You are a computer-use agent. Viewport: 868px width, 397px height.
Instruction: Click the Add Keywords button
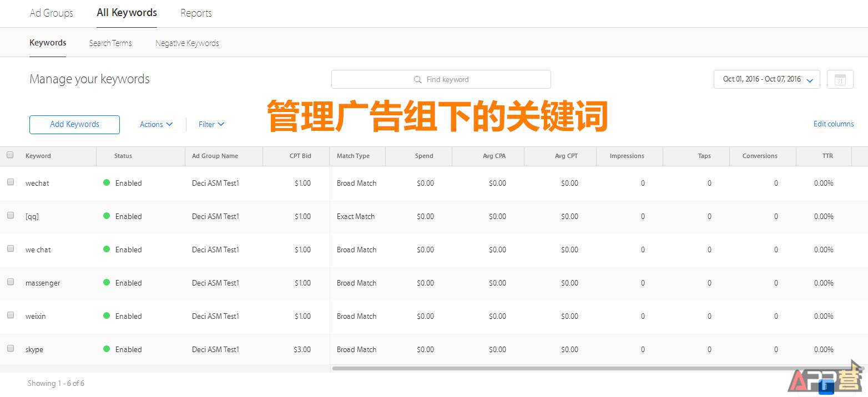(74, 124)
